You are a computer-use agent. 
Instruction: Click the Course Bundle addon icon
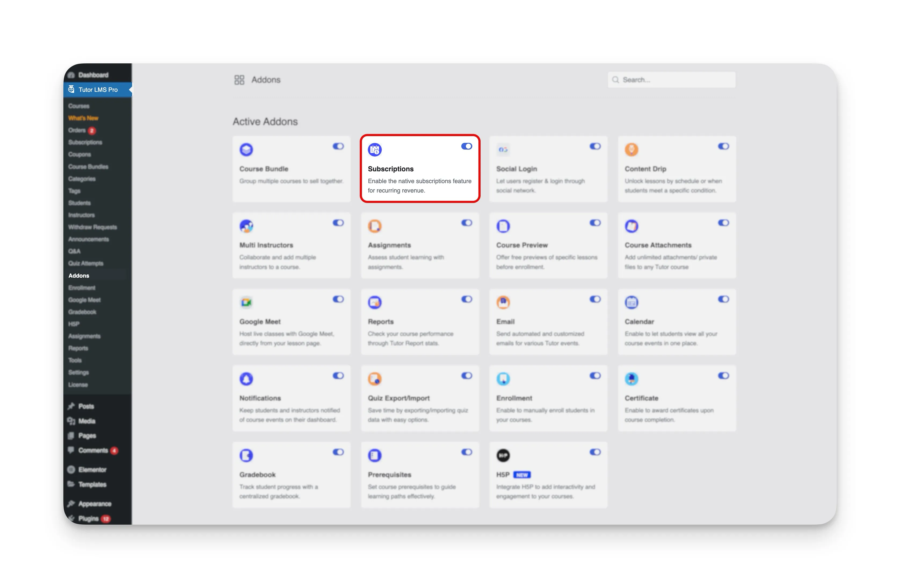pos(246,150)
